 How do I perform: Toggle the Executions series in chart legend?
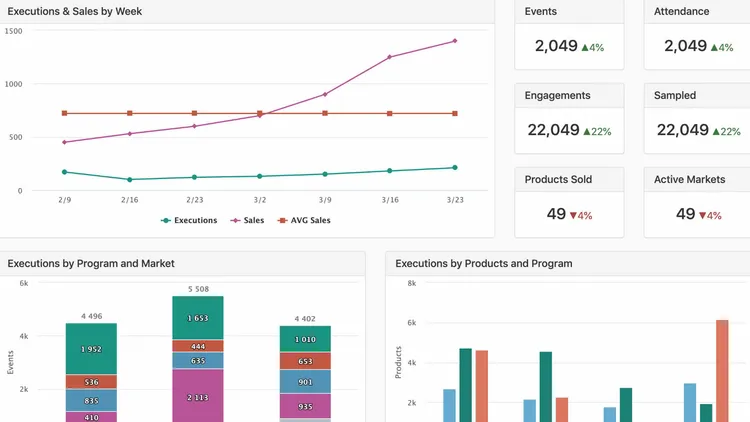(189, 221)
